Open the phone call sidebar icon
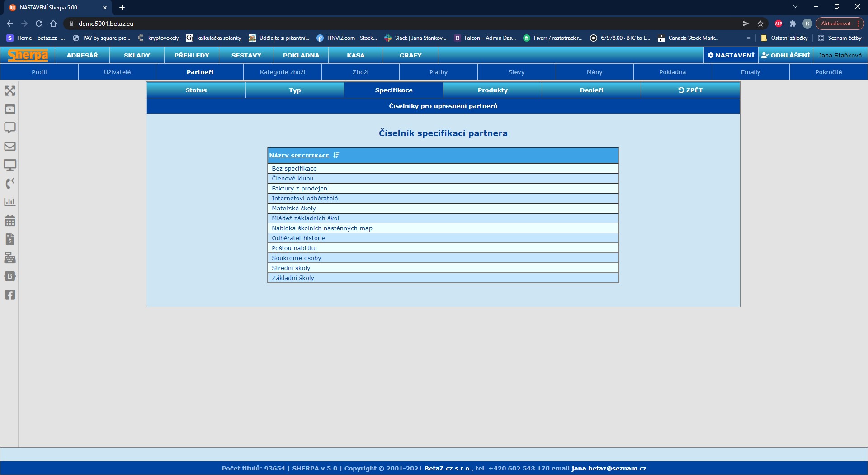Screen dimensions: 868x475 coord(10,184)
